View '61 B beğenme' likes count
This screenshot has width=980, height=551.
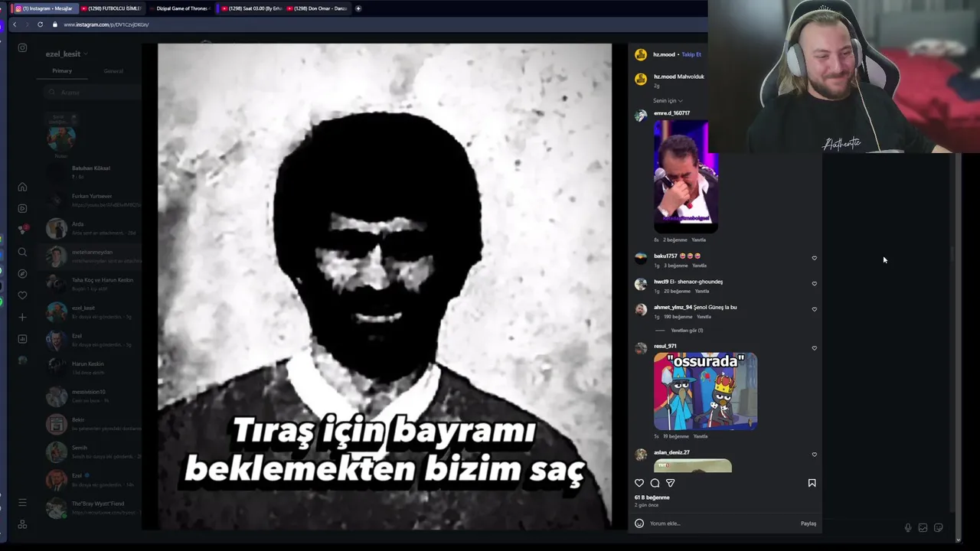pos(652,497)
